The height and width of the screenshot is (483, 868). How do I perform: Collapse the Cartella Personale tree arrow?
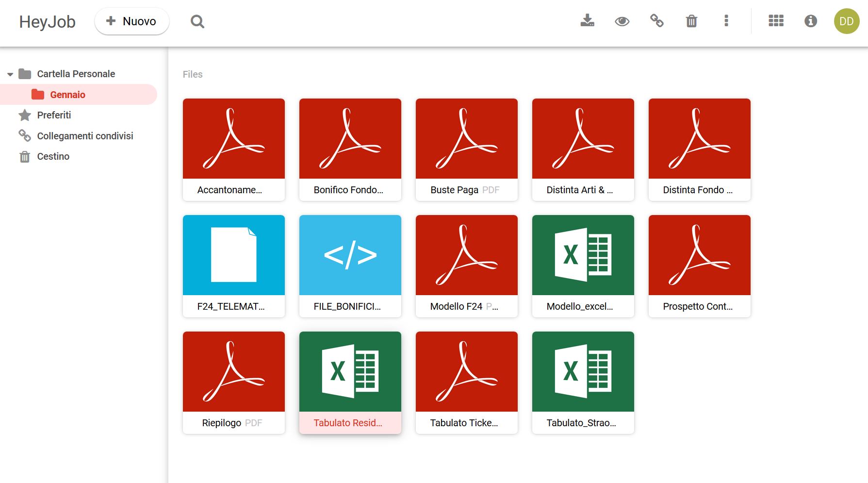pyautogui.click(x=10, y=74)
